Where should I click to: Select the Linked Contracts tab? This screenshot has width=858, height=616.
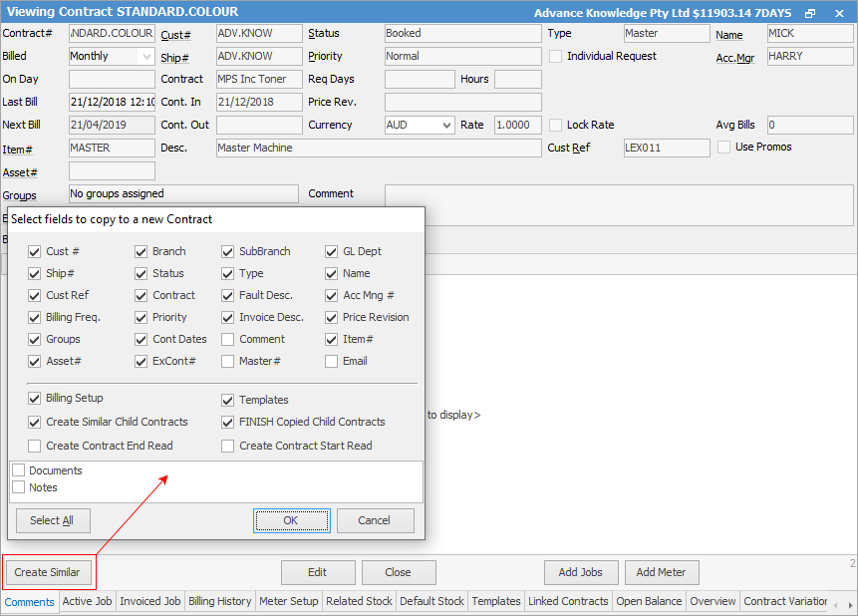coord(568,601)
